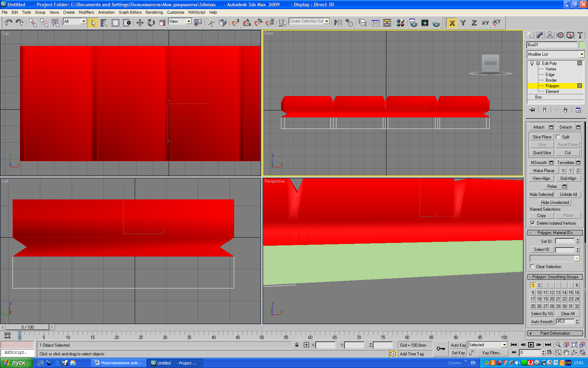This screenshot has height=368, width=588.
Task: Open the File menu
Action: click(5, 12)
